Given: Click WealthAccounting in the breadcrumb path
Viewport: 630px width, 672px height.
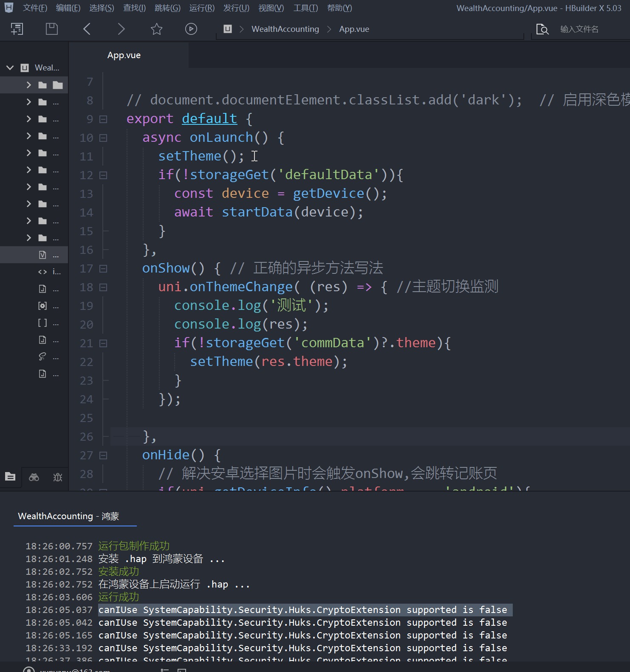Looking at the screenshot, I should 285,29.
